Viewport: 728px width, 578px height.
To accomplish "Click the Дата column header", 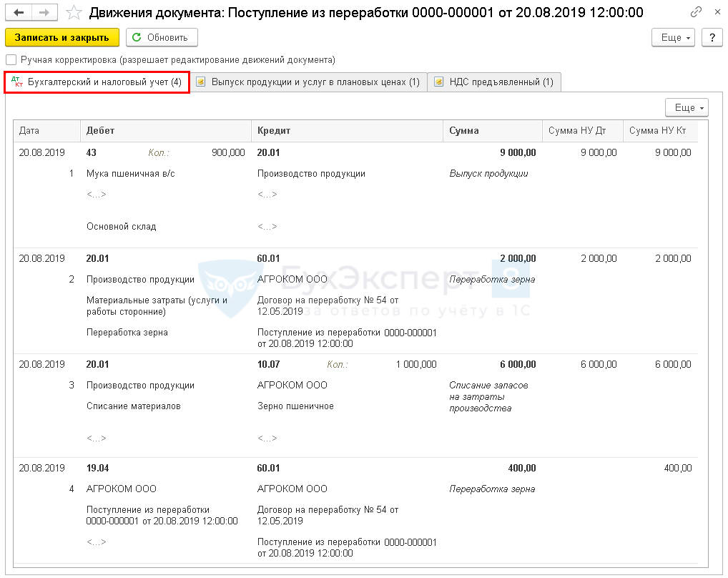I will point(46,131).
